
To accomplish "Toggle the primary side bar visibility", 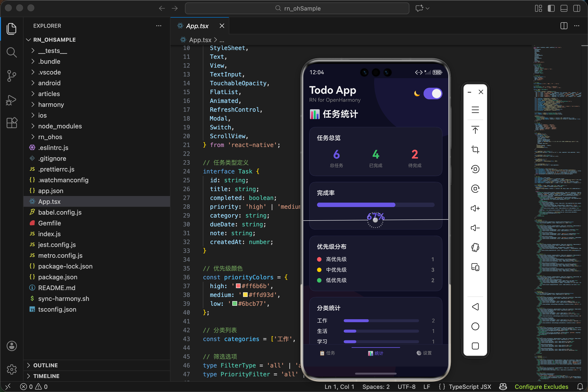I will pos(551,8).
